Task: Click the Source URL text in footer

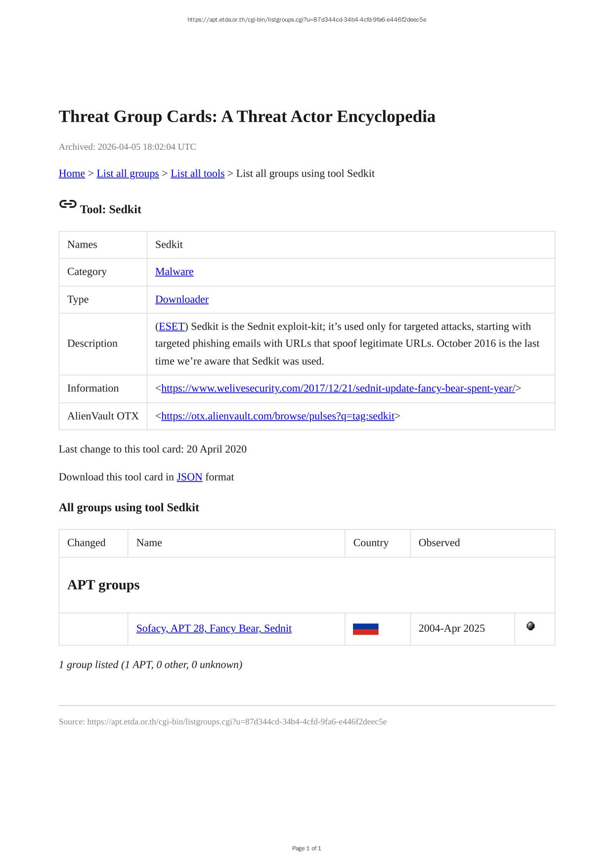Action: 222,722
